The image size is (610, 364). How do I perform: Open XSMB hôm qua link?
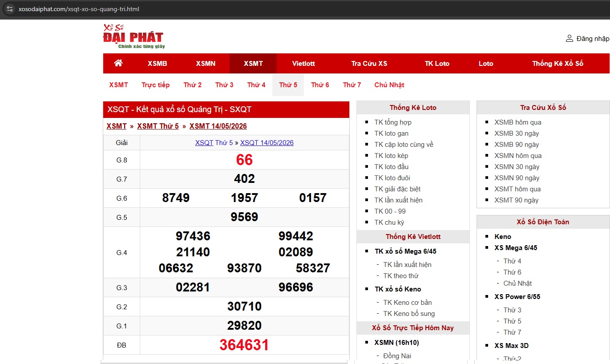[x=518, y=122]
